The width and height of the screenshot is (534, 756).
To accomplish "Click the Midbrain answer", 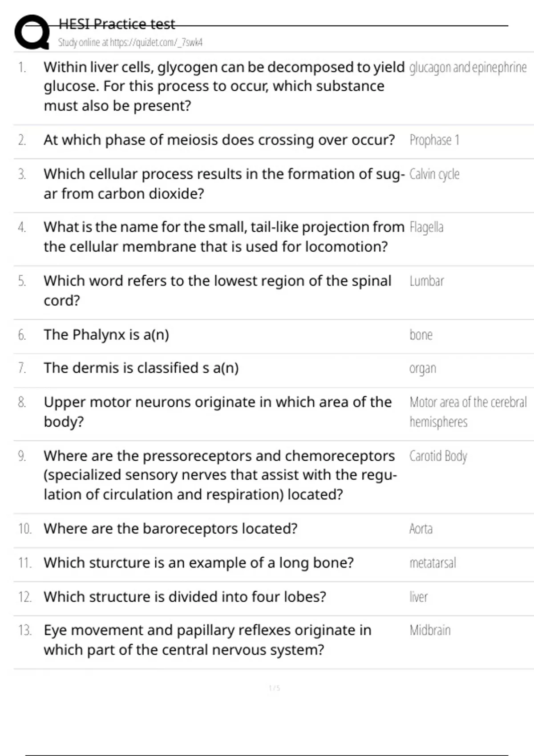I will (430, 631).
